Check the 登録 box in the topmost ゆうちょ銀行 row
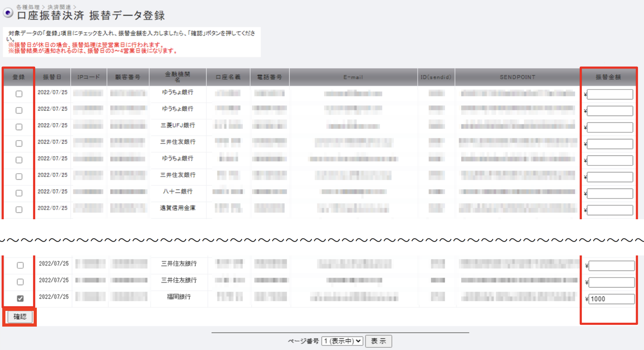The image size is (644, 350). pos(19,94)
